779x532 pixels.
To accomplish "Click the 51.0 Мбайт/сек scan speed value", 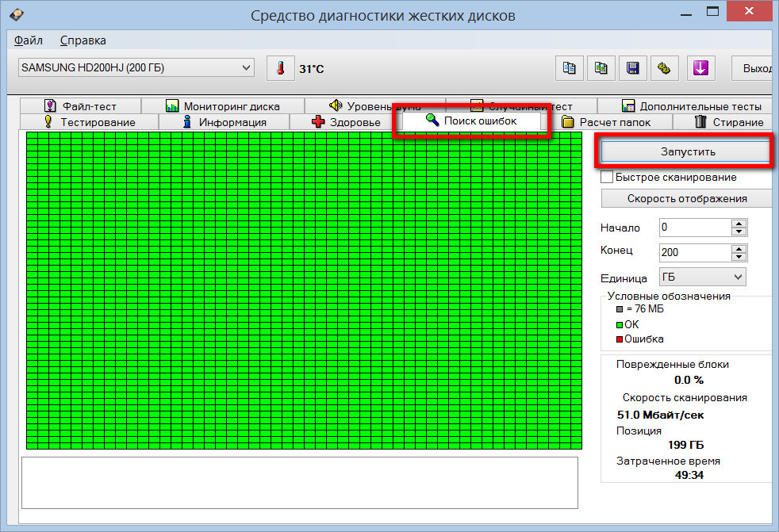I will (x=660, y=415).
